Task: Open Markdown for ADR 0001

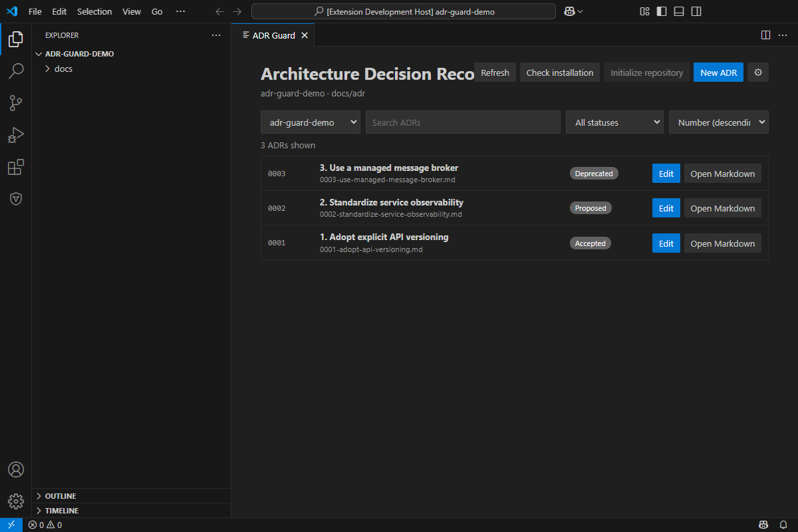Action: [723, 243]
